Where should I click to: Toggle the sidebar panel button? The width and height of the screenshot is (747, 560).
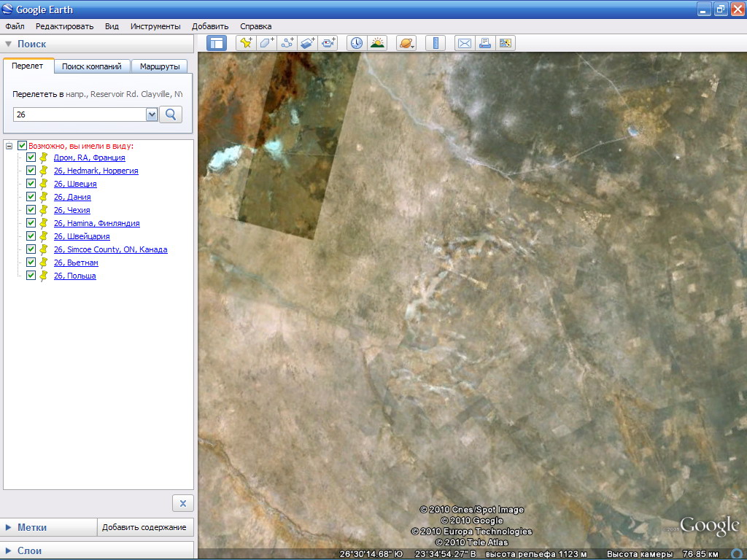(217, 43)
